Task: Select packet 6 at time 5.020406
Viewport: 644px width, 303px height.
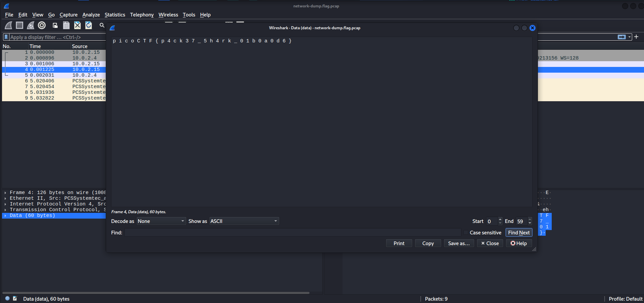Action: tap(54, 81)
